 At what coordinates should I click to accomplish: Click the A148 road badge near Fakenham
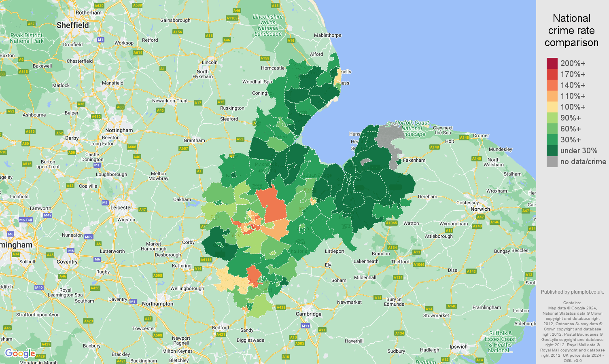434,147
